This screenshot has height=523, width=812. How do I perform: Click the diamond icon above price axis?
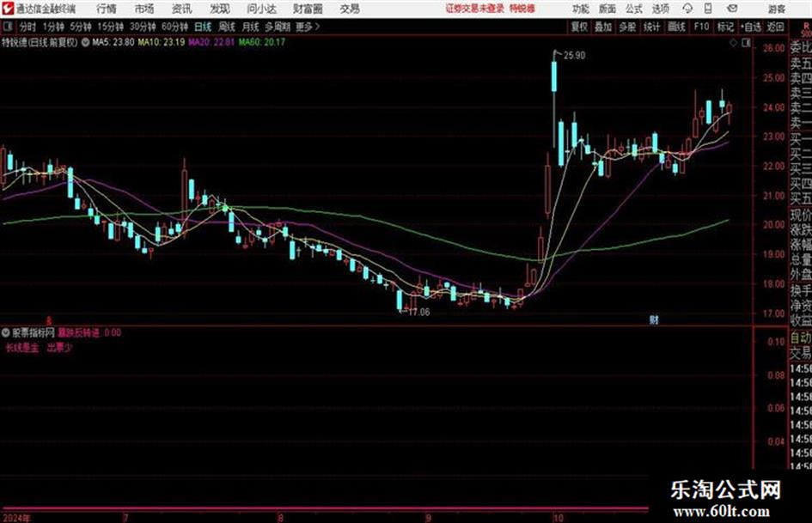click(x=733, y=44)
